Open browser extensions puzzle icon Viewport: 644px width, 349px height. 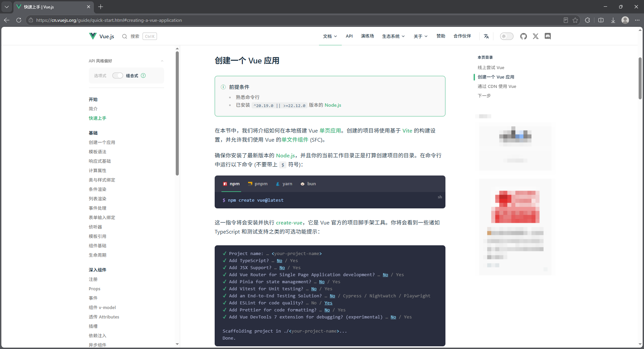click(587, 20)
